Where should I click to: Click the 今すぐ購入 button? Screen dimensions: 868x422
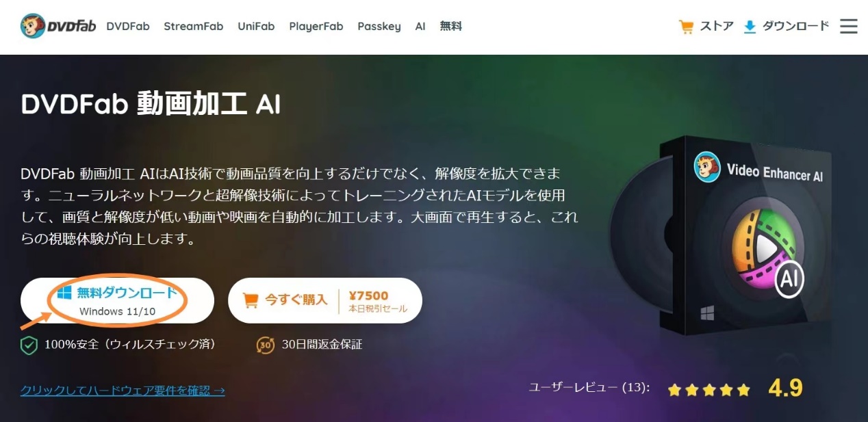pyautogui.click(x=325, y=301)
